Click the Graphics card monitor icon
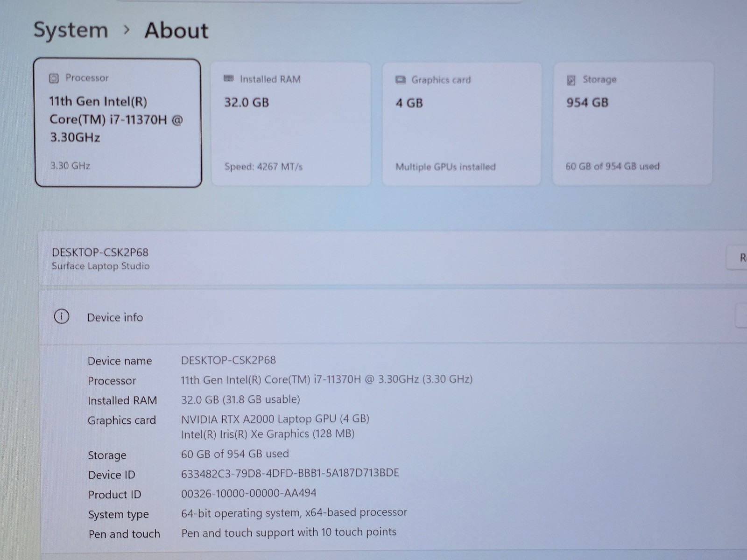Screen dimensions: 747x560 [x=401, y=80]
